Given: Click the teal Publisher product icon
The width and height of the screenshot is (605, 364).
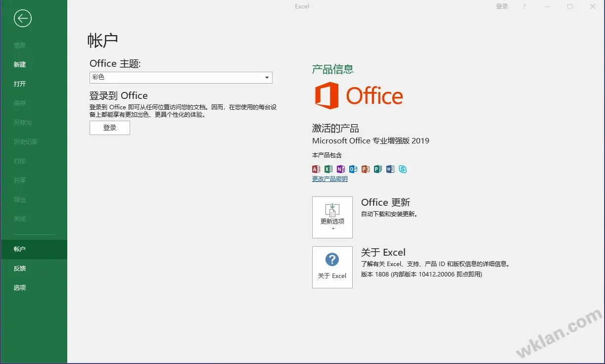Looking at the screenshot, I should coord(378,169).
